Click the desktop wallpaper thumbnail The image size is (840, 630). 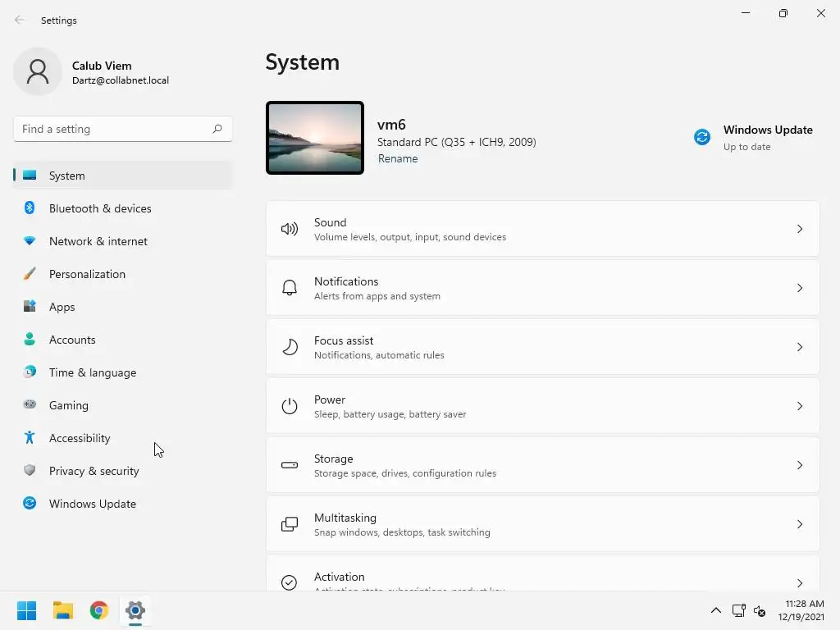315,138
